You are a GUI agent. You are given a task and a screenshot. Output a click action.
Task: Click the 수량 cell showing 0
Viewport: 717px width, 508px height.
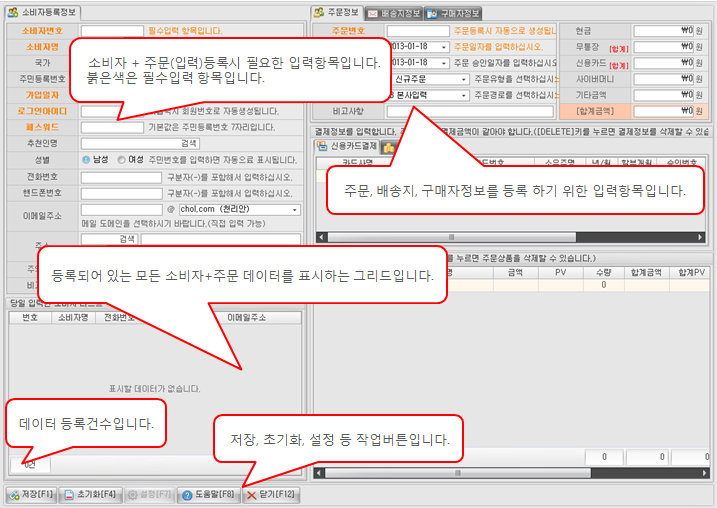pyautogui.click(x=604, y=285)
